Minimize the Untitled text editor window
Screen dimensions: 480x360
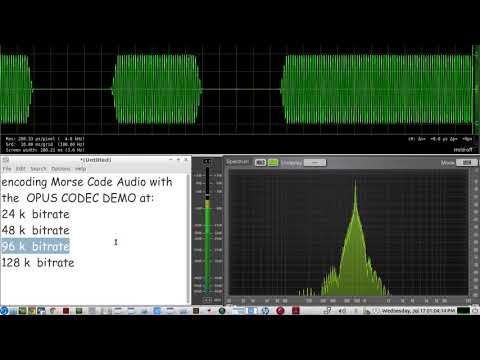tap(171, 160)
